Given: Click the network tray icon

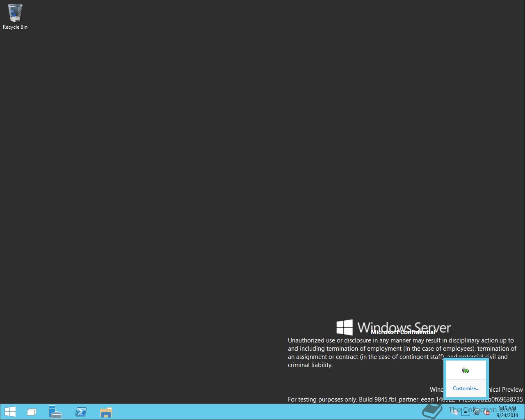Looking at the screenshot, I should point(477,412).
